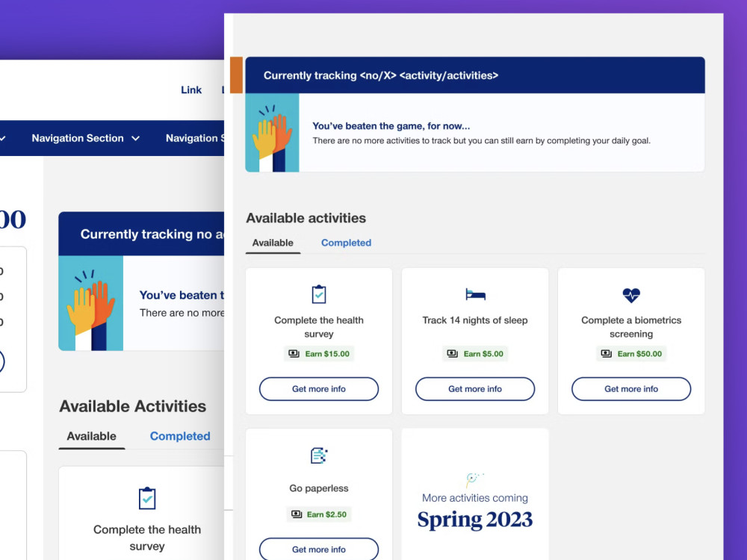Screen dimensions: 747x560
Task: Click Get more info for biometrics screening
Action: (x=631, y=389)
